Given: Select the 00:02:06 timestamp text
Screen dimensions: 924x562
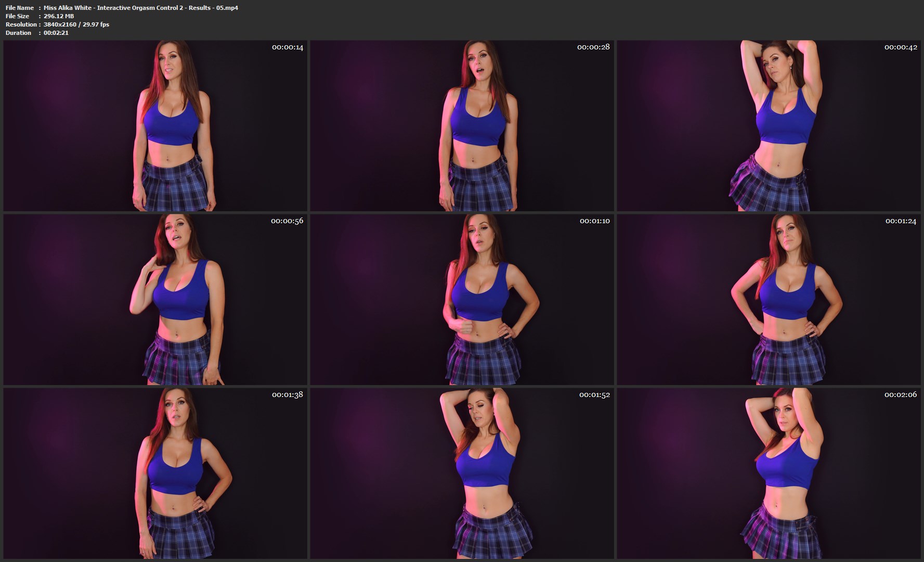Looking at the screenshot, I should (901, 395).
